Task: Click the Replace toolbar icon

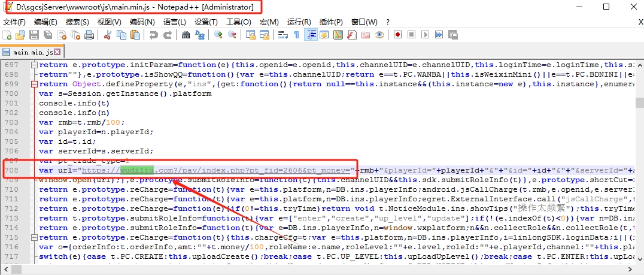Action: click(200, 35)
